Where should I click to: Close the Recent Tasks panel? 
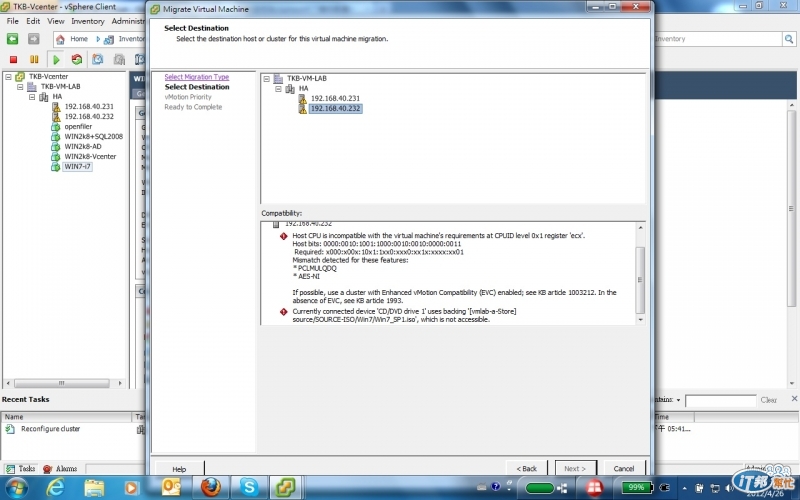(x=794, y=399)
